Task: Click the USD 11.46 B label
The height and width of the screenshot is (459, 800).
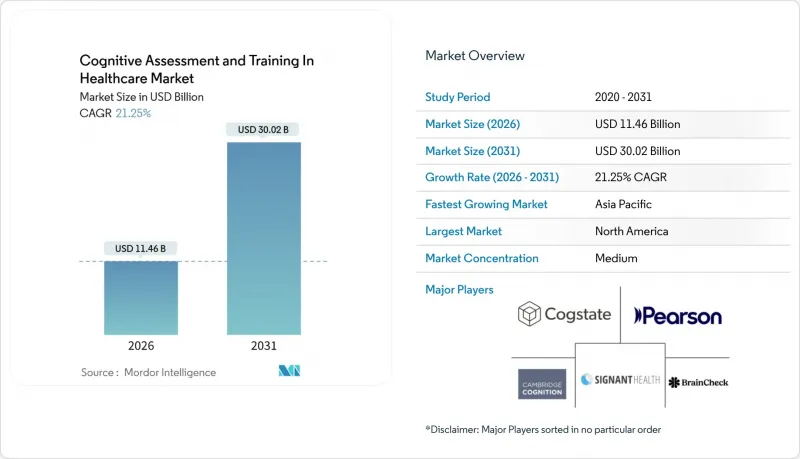Action: pyautogui.click(x=140, y=248)
